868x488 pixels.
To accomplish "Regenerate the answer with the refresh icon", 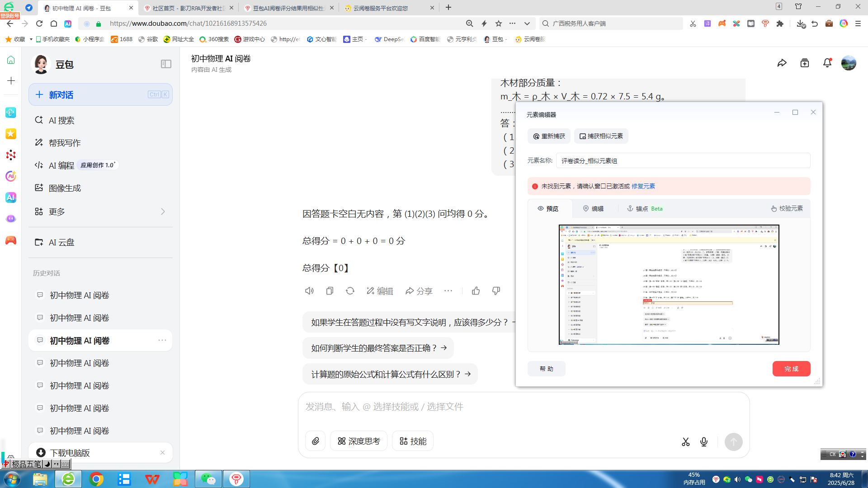I will [350, 291].
